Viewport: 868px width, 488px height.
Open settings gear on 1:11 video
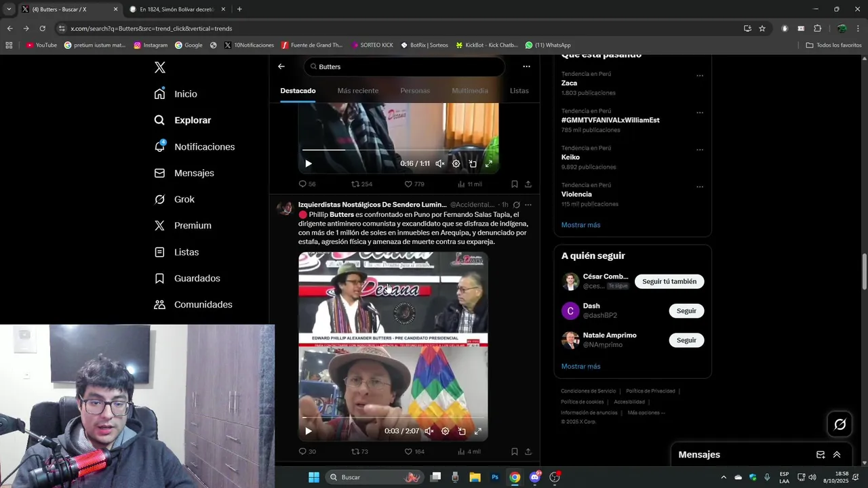pyautogui.click(x=456, y=163)
